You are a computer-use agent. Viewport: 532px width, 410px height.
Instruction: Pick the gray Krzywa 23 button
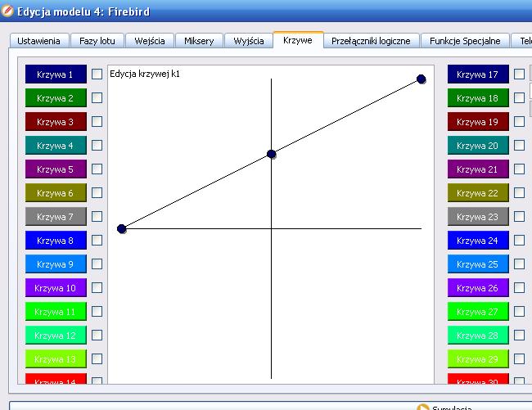click(478, 217)
